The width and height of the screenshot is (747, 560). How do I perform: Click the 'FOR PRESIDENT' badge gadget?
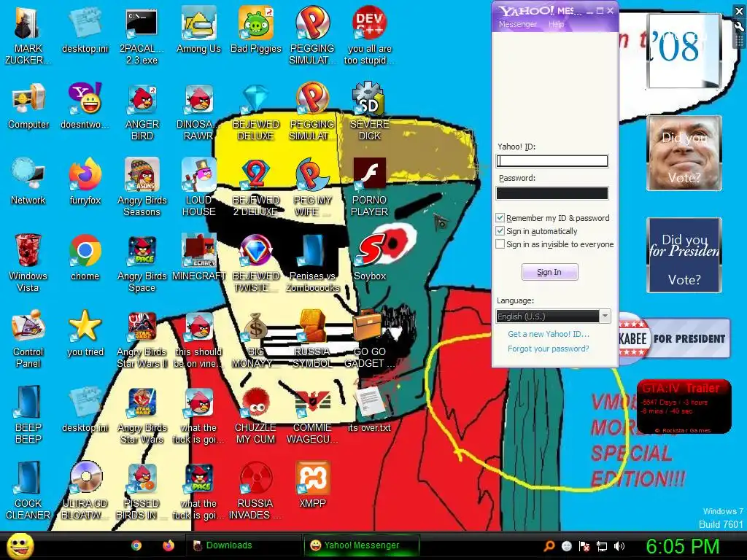point(675,338)
